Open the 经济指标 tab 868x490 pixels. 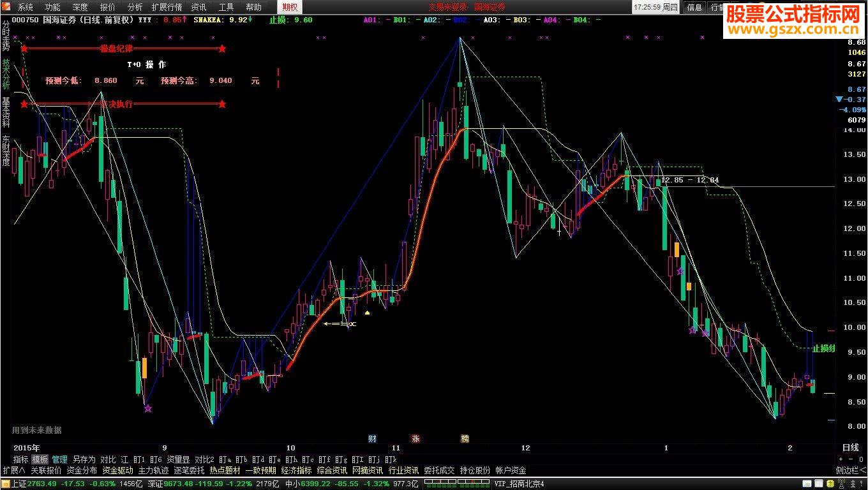[296, 470]
